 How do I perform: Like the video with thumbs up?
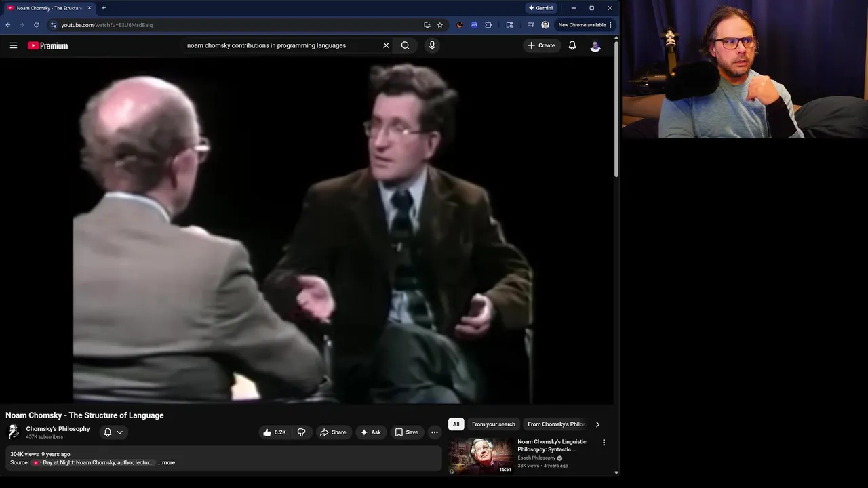pyautogui.click(x=275, y=432)
